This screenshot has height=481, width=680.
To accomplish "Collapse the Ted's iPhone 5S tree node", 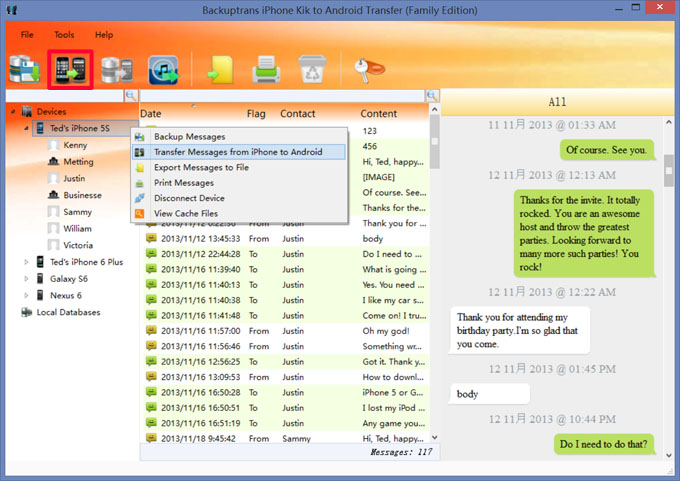I will coord(27,129).
